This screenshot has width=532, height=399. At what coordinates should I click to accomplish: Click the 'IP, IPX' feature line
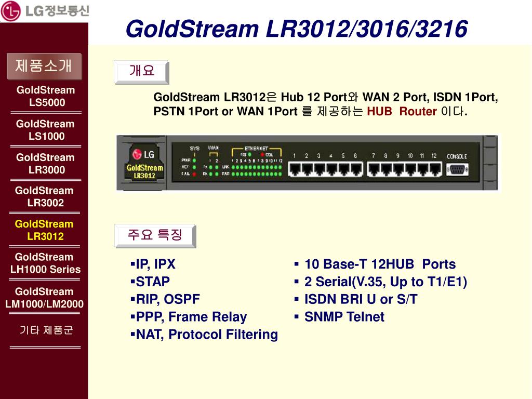pyautogui.click(x=153, y=264)
